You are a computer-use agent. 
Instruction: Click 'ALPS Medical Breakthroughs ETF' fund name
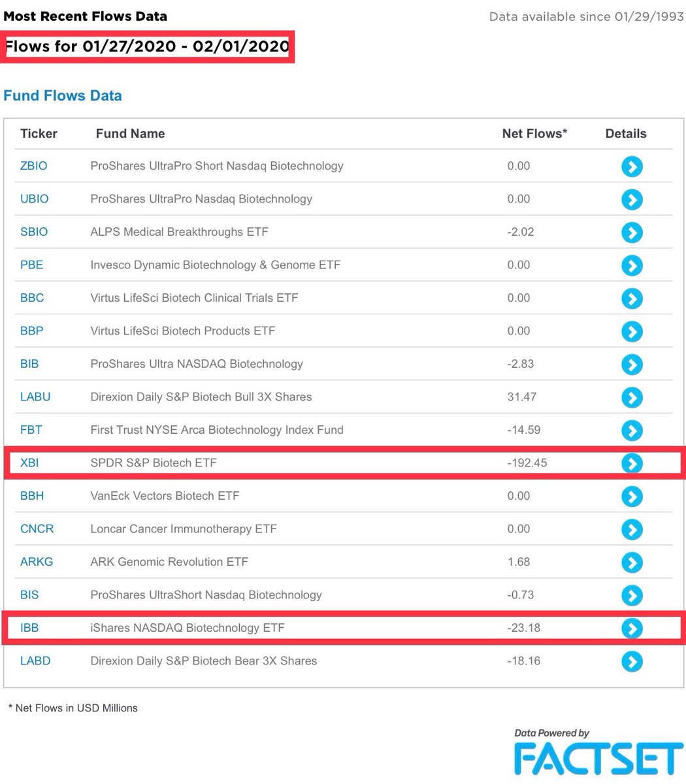[179, 232]
